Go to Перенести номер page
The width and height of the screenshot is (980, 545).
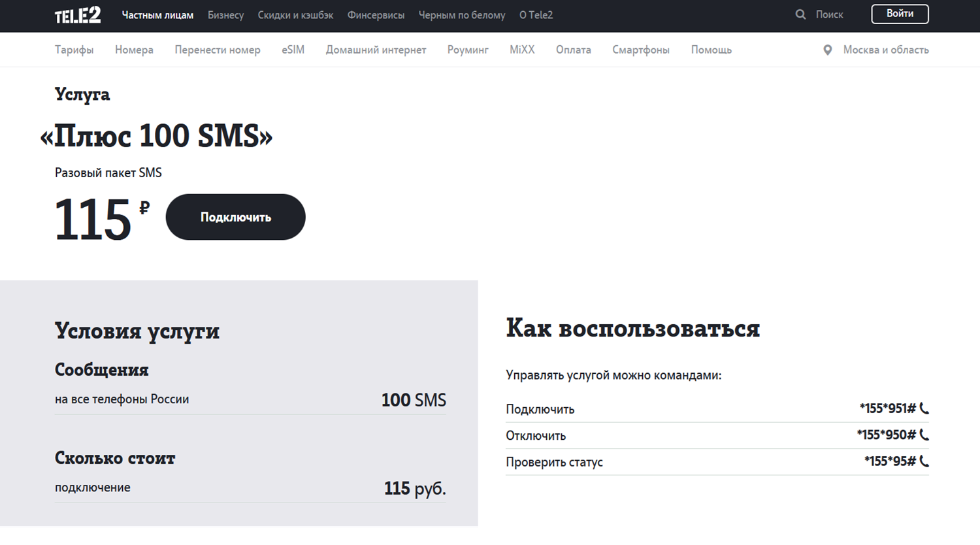(x=217, y=50)
